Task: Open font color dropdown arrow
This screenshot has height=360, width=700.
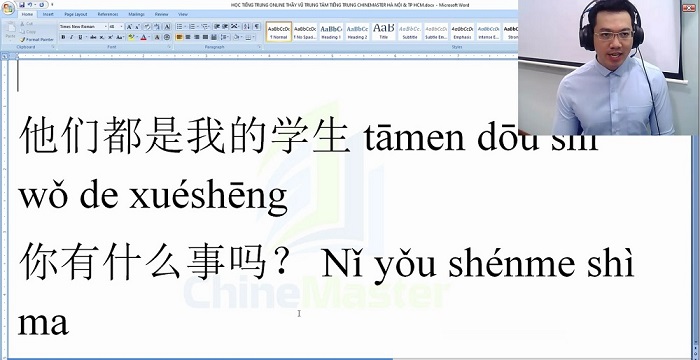Action: pos(149,37)
